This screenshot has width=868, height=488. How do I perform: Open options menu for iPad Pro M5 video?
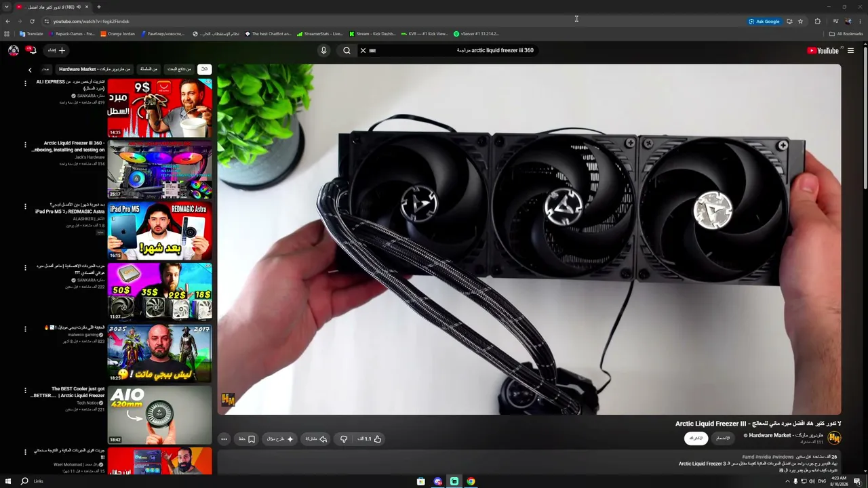(25, 206)
